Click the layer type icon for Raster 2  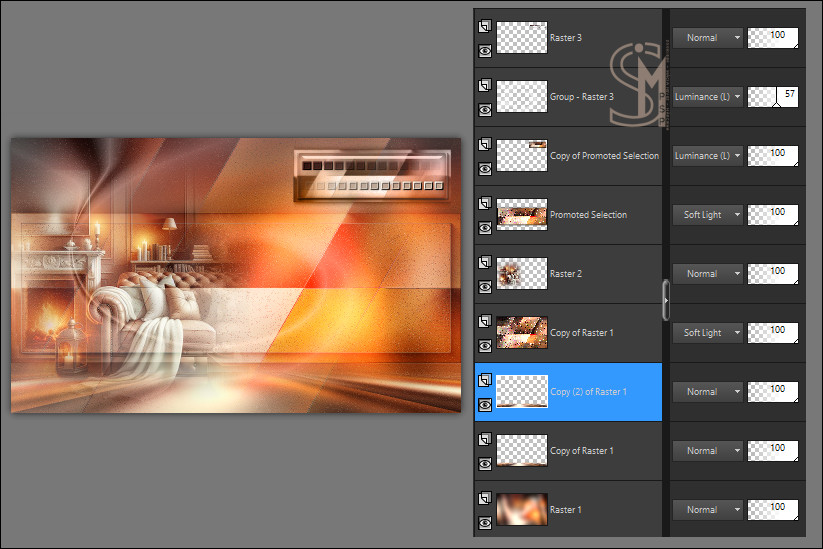point(484,263)
